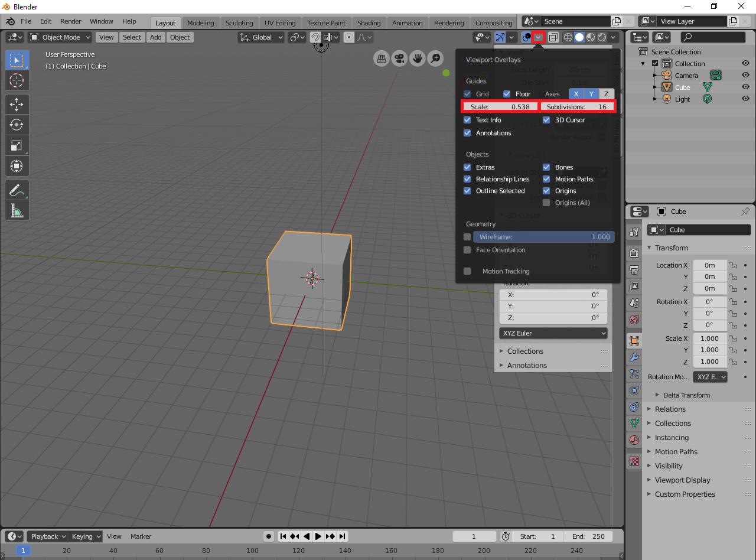Open the XYZ Euler rotation dropdown
The width and height of the screenshot is (756, 560).
point(553,333)
